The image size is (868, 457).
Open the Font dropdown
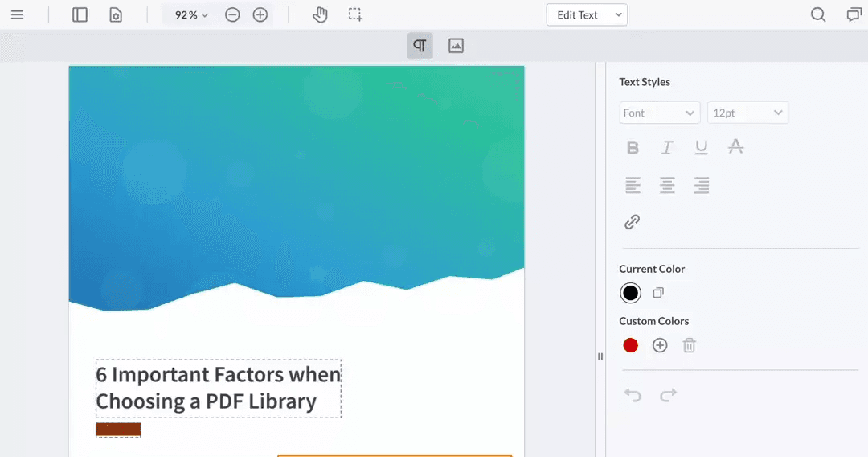[x=659, y=113]
